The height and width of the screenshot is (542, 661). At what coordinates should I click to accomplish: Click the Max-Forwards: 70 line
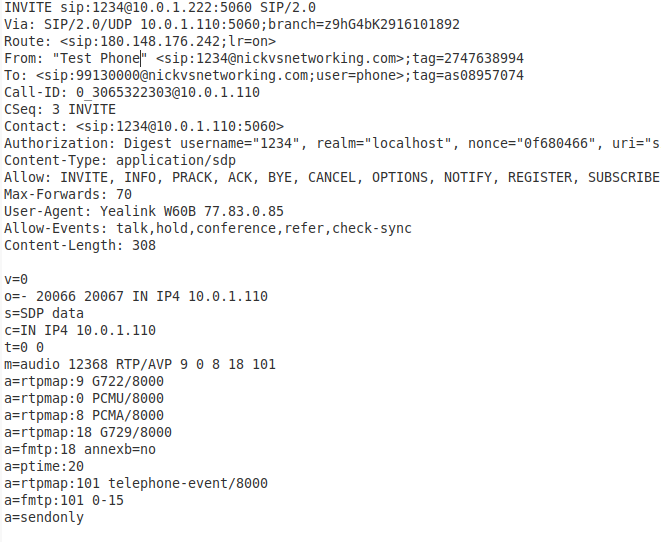[x=68, y=194]
